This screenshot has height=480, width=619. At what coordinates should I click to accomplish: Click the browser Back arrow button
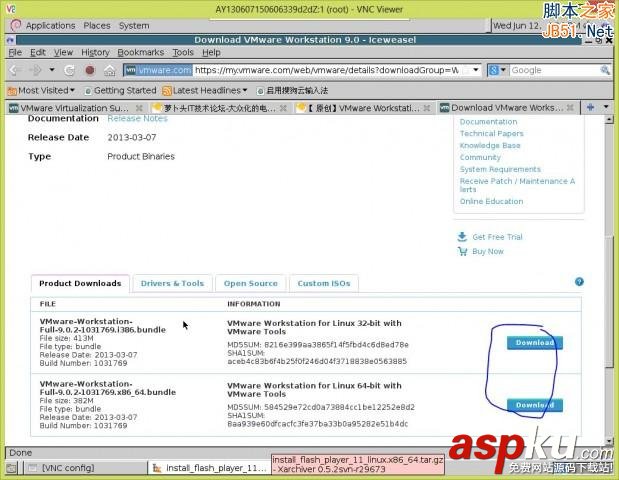[x=16, y=70]
